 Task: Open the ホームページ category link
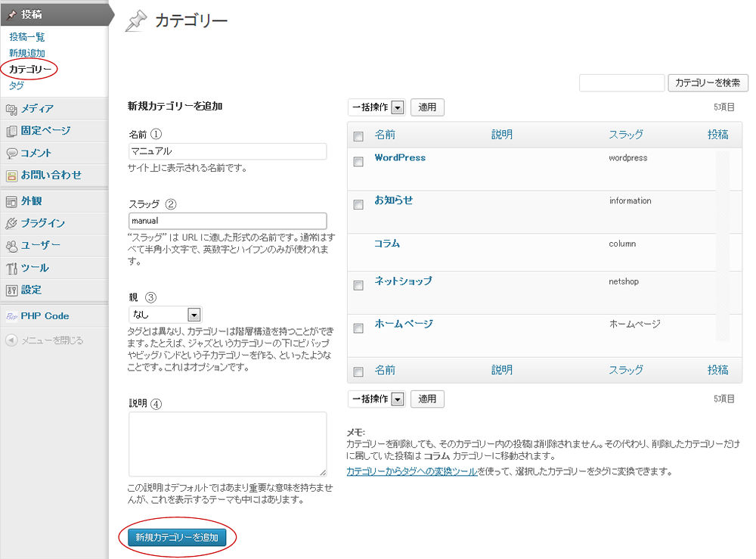click(404, 324)
